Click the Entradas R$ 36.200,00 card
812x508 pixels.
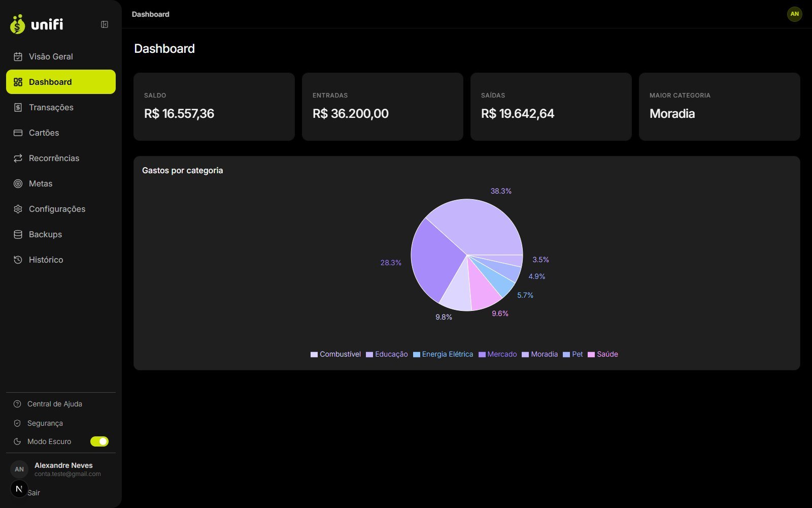(x=383, y=107)
